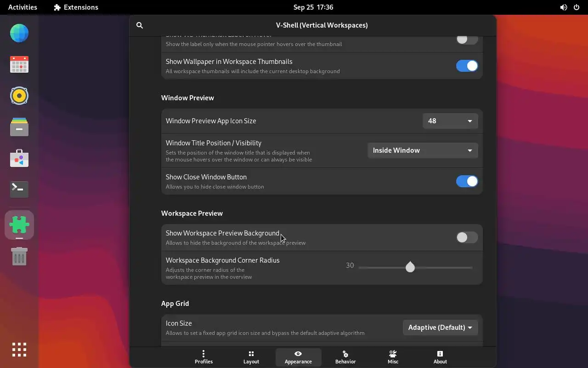Open the Extensions app menu in top bar

tap(76, 7)
